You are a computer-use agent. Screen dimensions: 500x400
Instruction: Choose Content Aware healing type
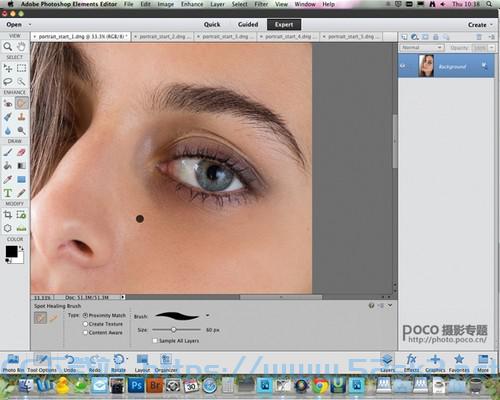[85, 332]
